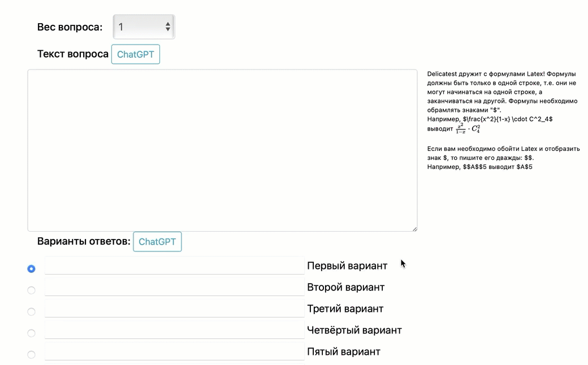
Task: Select the third answer radio button
Action: point(32,312)
